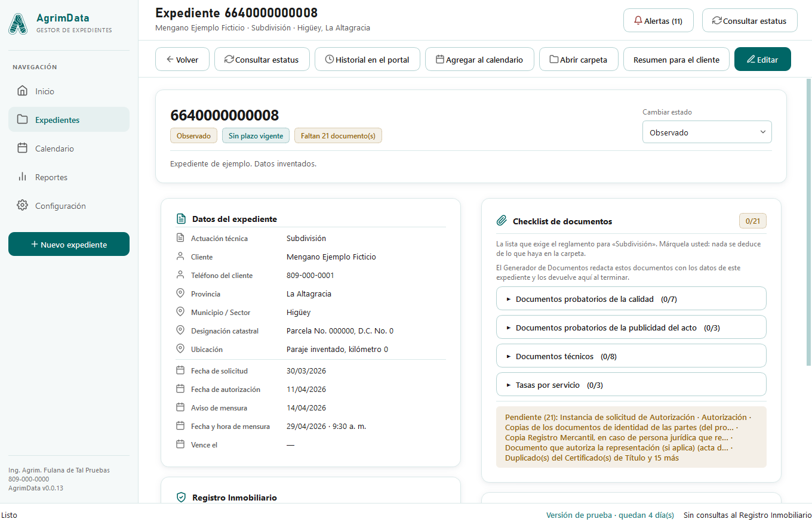Image resolution: width=812 pixels, height=525 pixels.
Task: Click paperclip icon of Checklist de documentos
Action: (502, 221)
